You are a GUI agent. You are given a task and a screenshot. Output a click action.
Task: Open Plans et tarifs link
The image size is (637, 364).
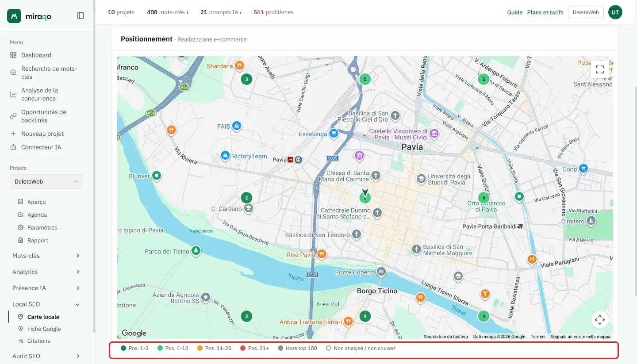point(545,12)
